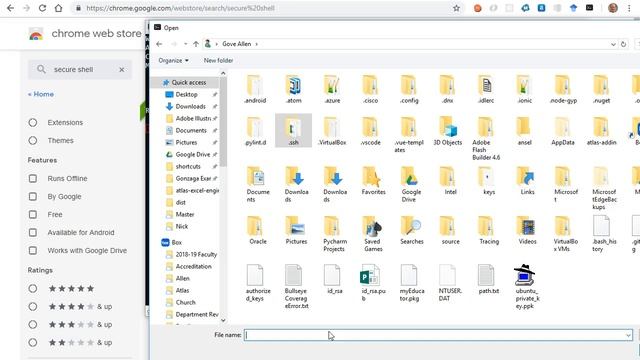640x360 pixels.
Task: Open the Chrome three-dot menu
Action: [629, 8]
